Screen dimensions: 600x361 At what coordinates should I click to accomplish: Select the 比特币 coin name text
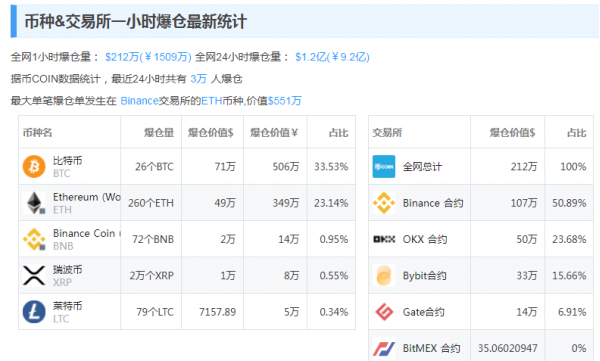[68, 160]
